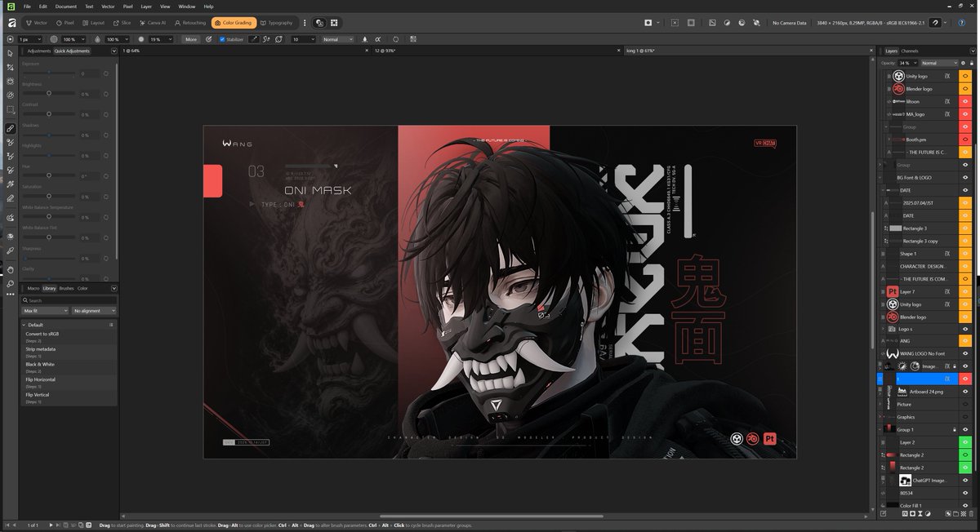The image size is (980, 532).
Task: Collapse the Default macro category
Action: [24, 325]
